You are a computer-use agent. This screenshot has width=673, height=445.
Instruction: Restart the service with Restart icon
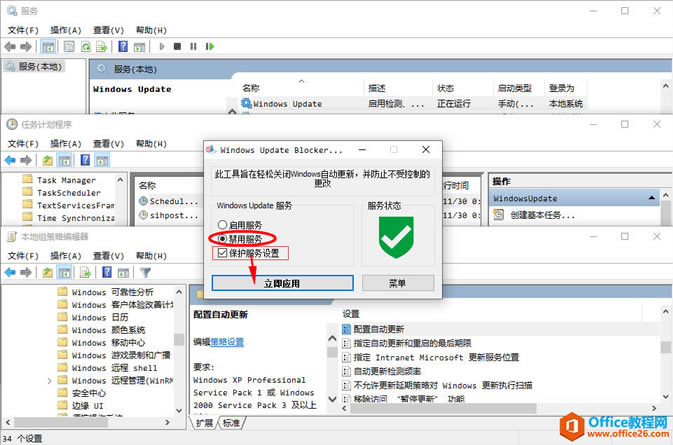click(x=209, y=46)
